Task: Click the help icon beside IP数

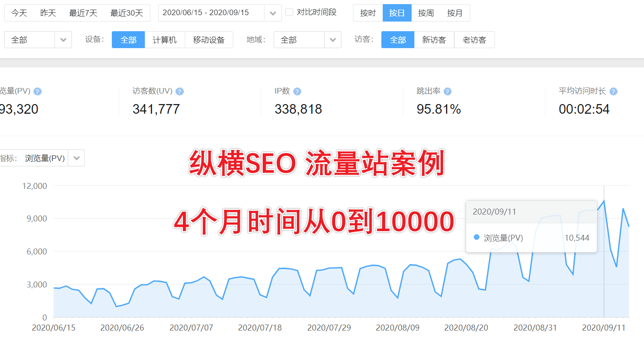Action: pos(297,91)
